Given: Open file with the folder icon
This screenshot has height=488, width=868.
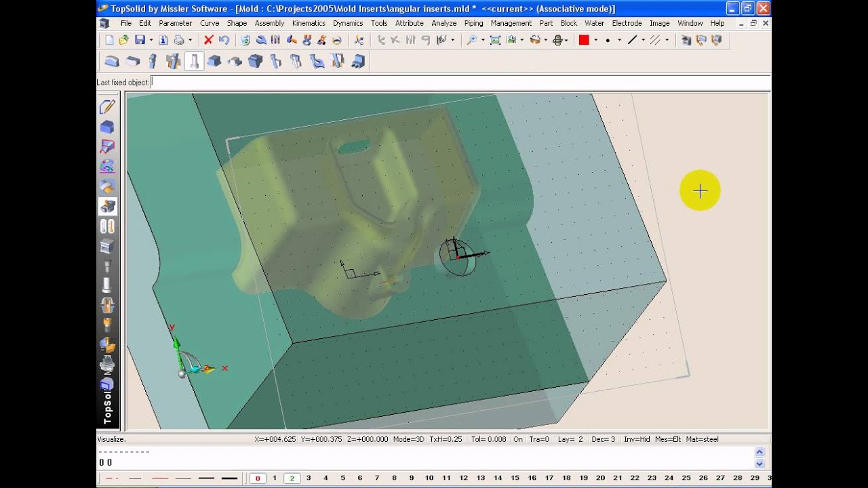Looking at the screenshot, I should tap(123, 40).
